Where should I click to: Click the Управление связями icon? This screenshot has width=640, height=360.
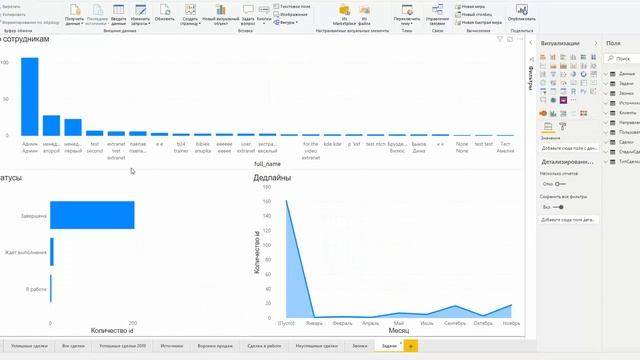click(x=437, y=10)
